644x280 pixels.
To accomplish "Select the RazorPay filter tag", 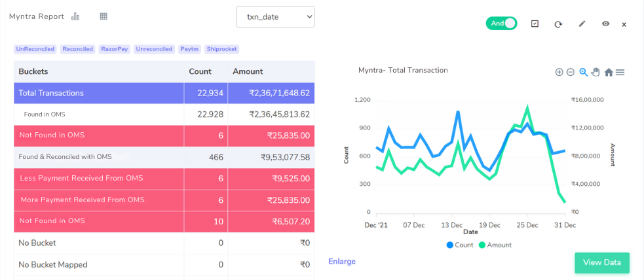I will pyautogui.click(x=115, y=49).
